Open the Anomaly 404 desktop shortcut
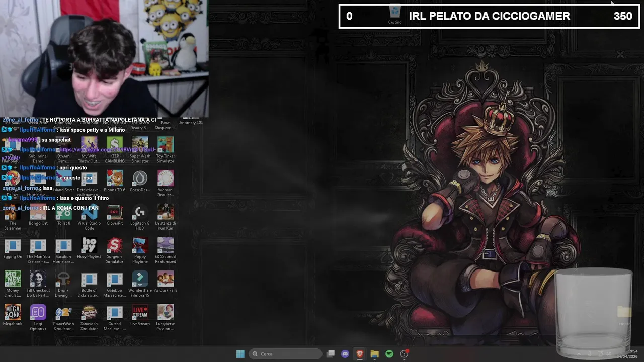644x362 pixels. point(191,123)
